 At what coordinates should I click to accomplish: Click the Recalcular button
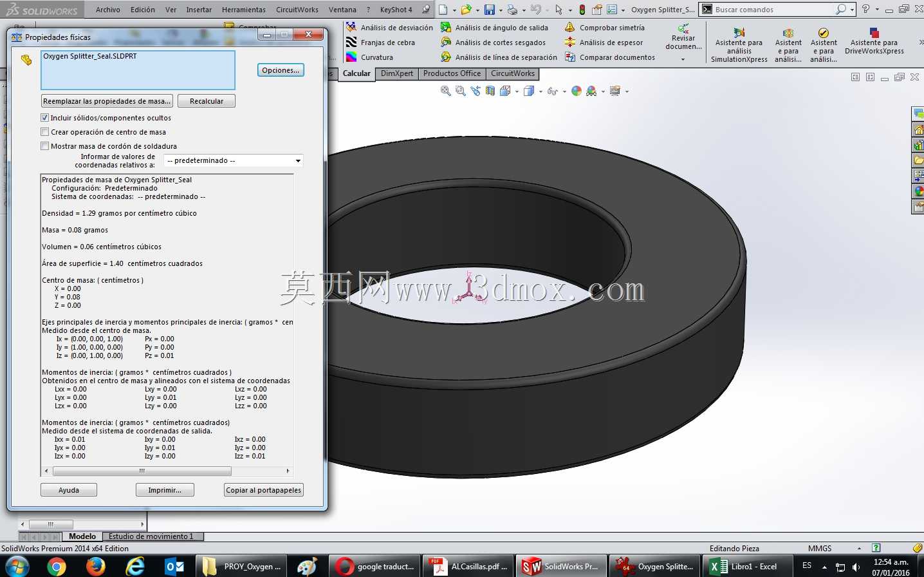point(207,101)
